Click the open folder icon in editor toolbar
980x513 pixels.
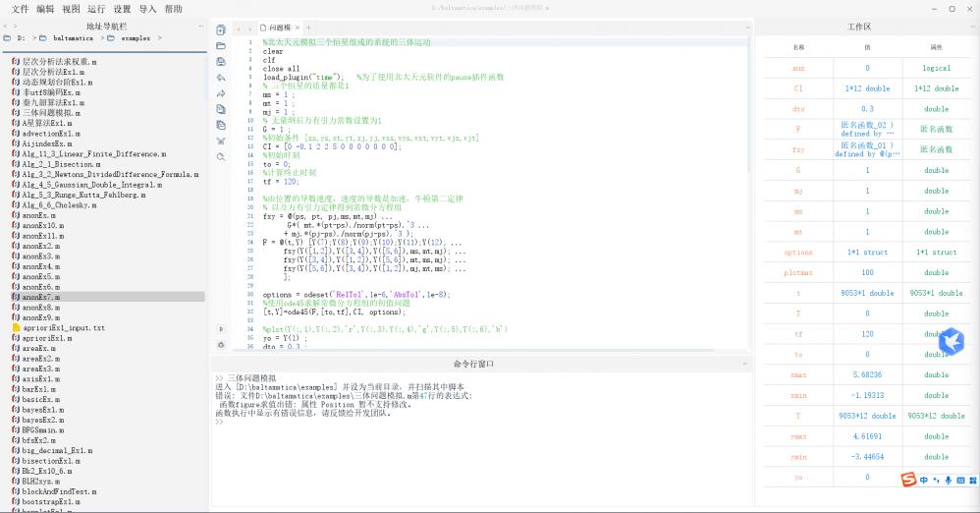[x=221, y=45]
